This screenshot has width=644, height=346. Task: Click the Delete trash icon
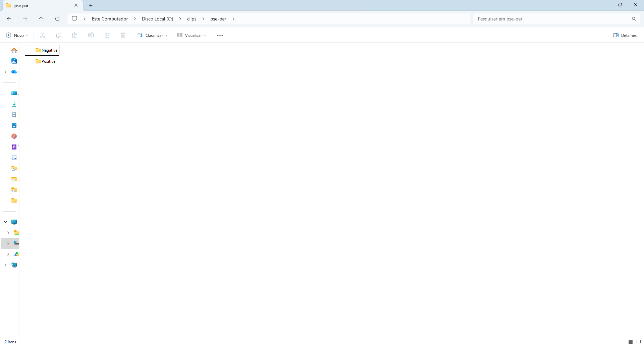(123, 35)
